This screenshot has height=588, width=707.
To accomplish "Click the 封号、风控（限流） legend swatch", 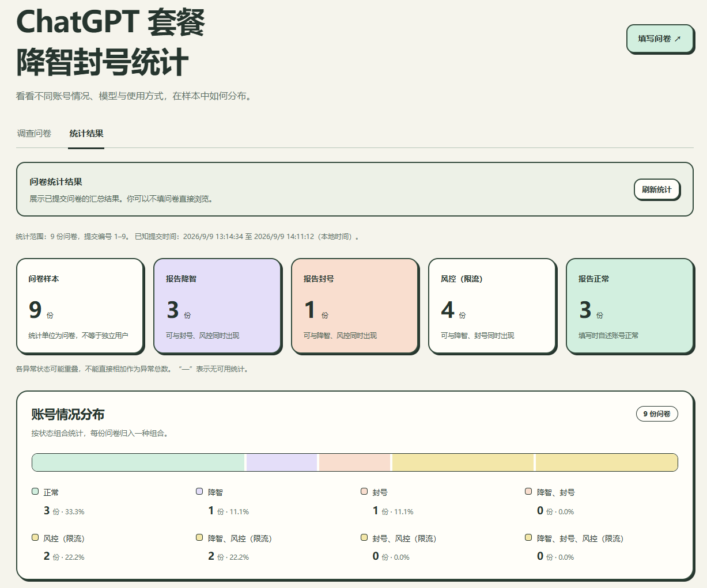I will 364,538.
